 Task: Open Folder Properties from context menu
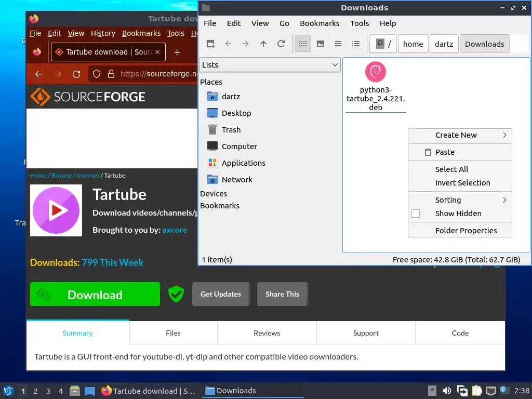(460, 230)
